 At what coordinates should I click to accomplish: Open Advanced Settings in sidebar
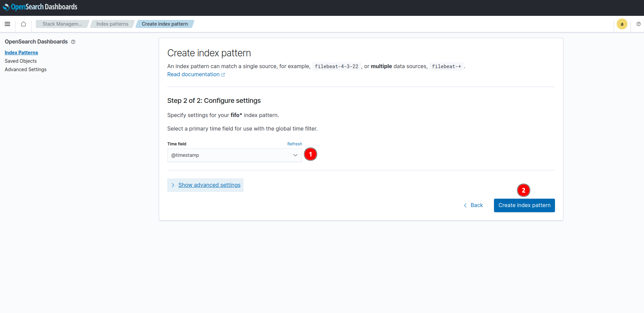pos(26,69)
